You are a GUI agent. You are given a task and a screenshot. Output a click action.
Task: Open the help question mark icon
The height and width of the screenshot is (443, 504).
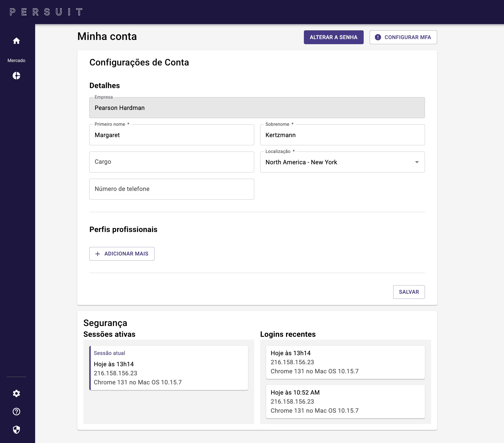[16, 412]
